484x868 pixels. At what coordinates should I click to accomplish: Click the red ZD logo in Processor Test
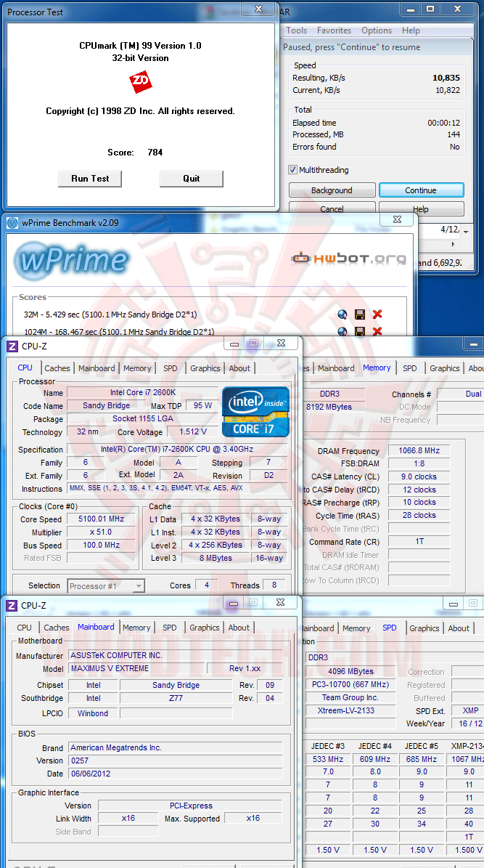point(141,82)
